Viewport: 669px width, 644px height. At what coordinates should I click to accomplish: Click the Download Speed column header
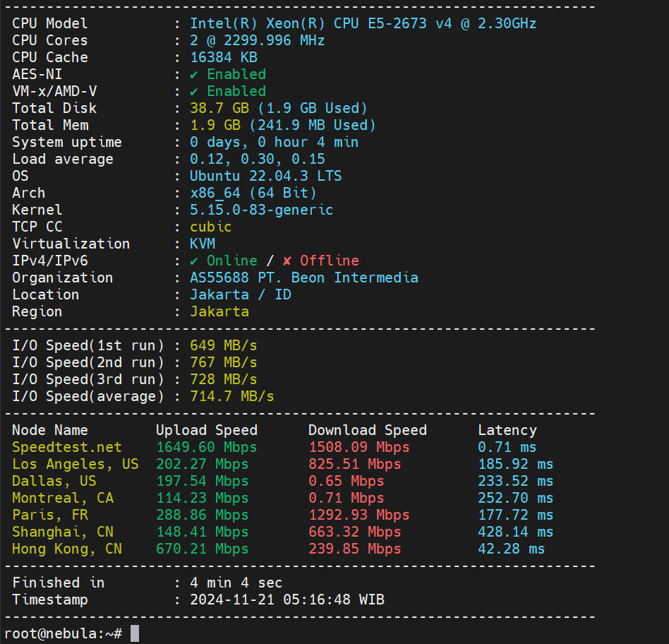click(x=368, y=430)
